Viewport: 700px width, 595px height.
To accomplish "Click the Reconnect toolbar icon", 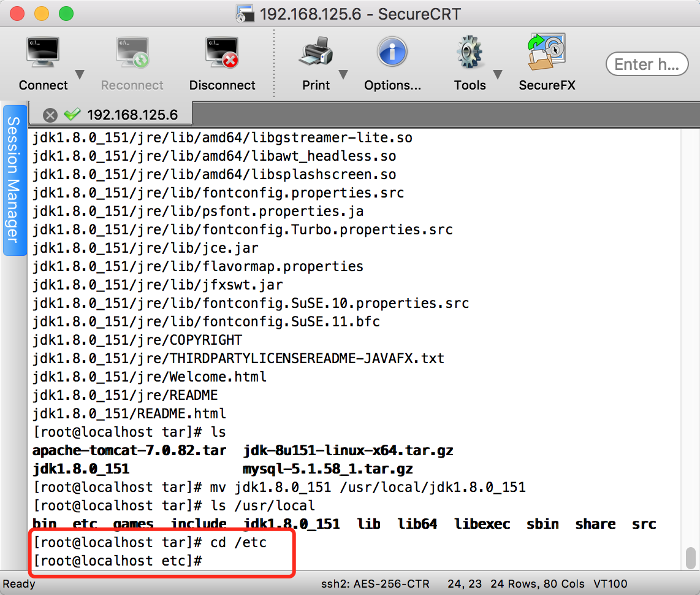I will click(132, 53).
